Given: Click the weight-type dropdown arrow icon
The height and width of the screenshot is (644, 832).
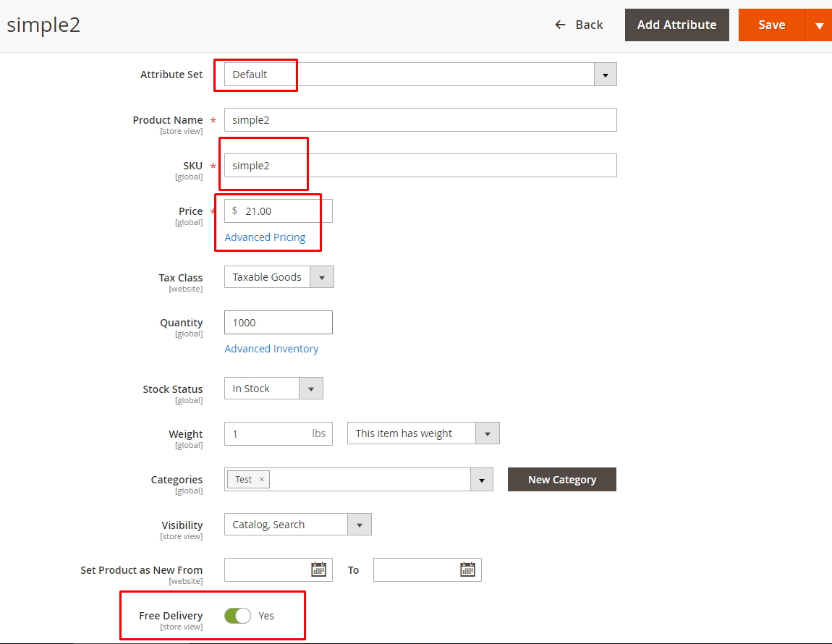Looking at the screenshot, I should 488,433.
